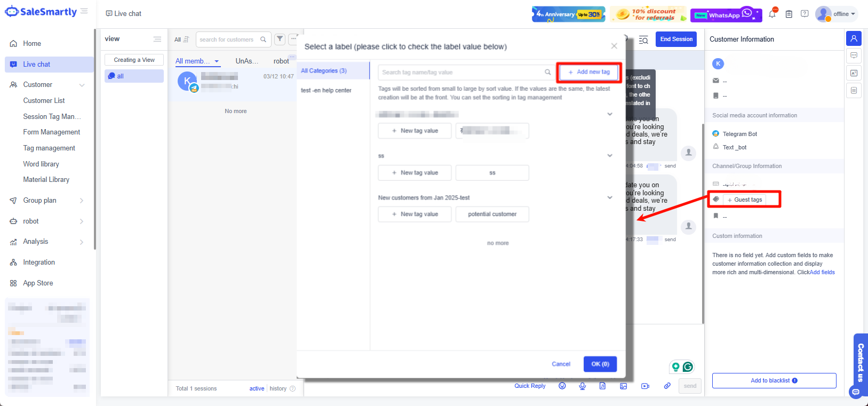Image resolution: width=868 pixels, height=406 pixels.
Task: Go to Home in the sidebar
Action: pyautogui.click(x=32, y=44)
